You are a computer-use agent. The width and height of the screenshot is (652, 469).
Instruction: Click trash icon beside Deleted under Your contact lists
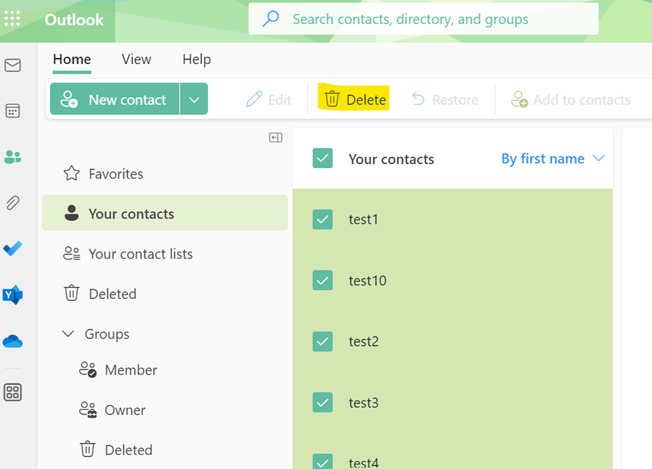[72, 293]
